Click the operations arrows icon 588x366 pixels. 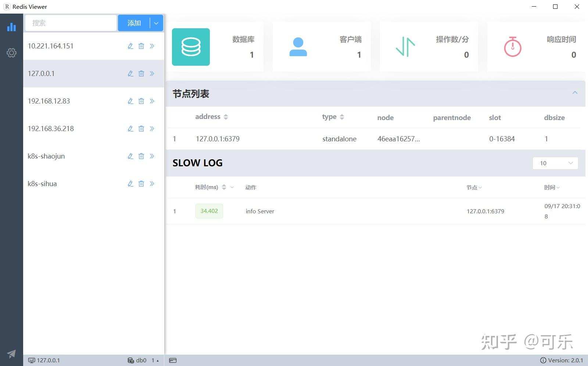point(405,47)
